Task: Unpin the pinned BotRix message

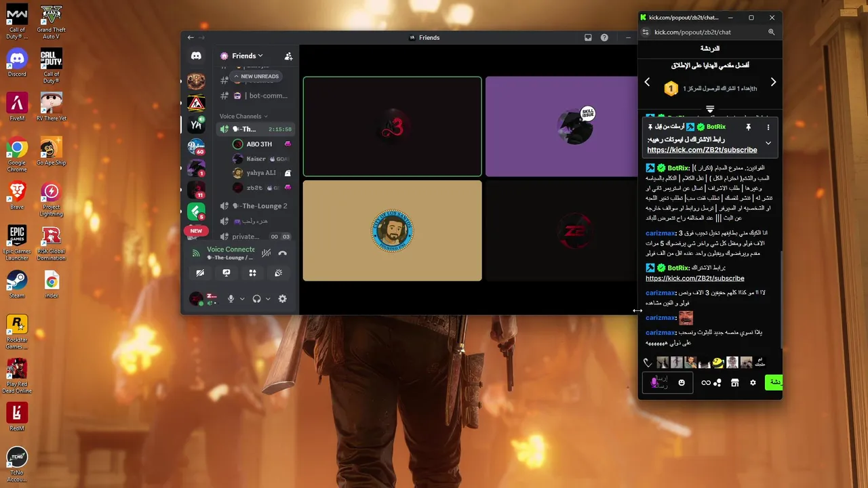Action: [748, 127]
